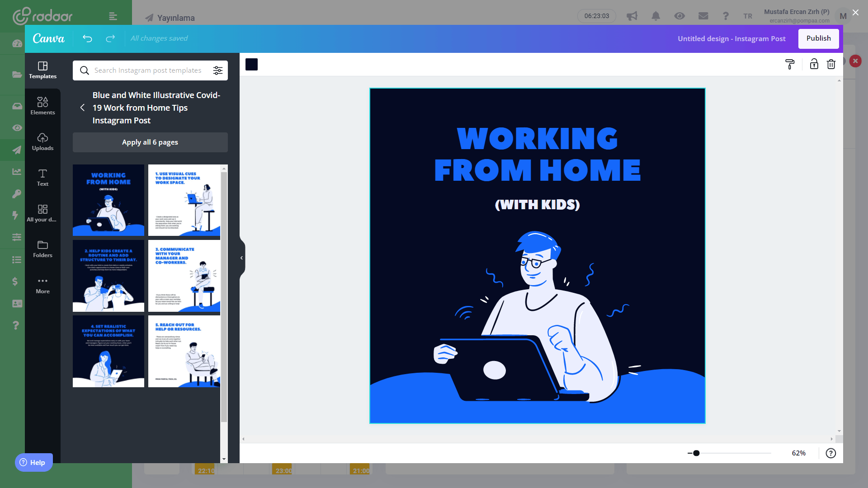
Task: Open the Text panel
Action: [42, 178]
